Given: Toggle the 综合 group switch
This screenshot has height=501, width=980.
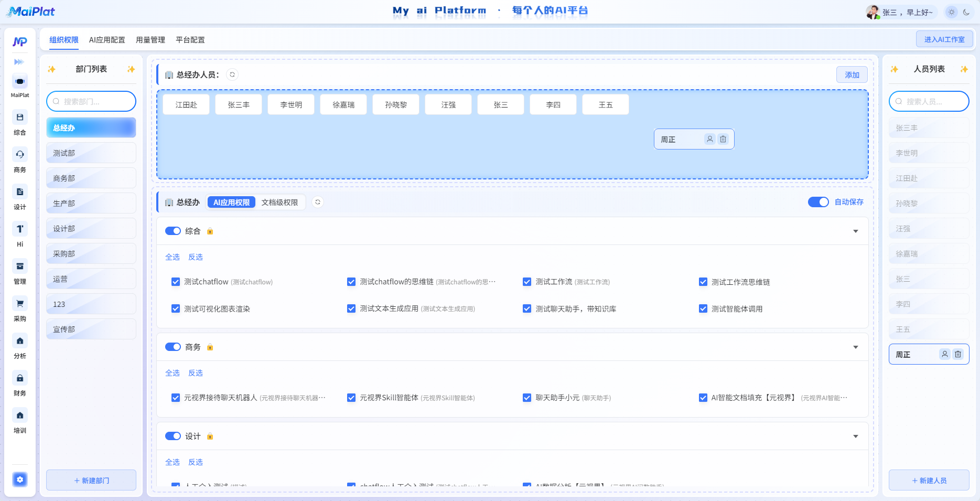Looking at the screenshot, I should [x=173, y=231].
